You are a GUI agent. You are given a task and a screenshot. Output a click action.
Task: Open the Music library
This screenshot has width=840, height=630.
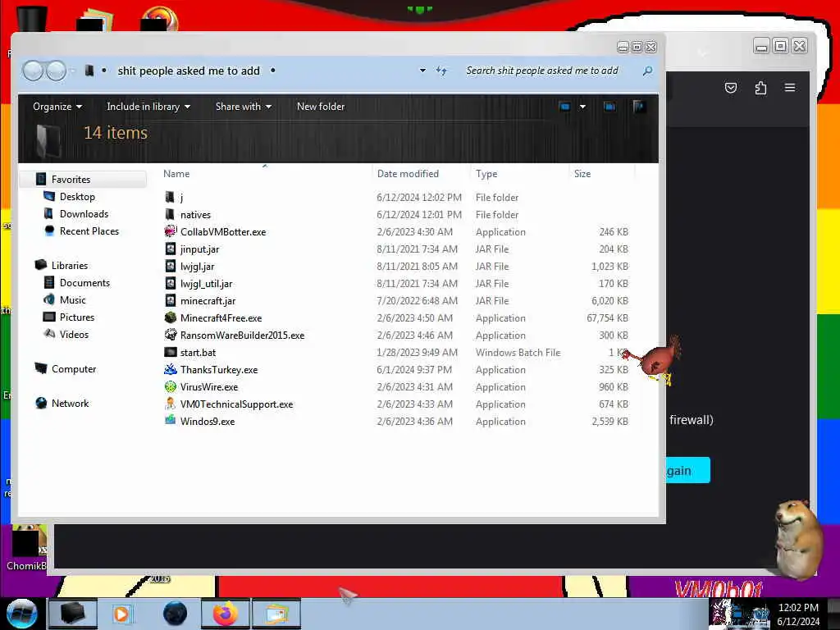(x=72, y=299)
